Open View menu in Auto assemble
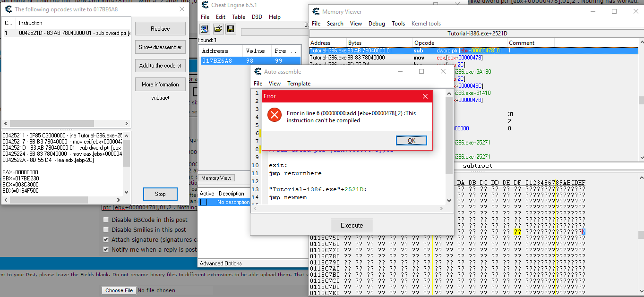The height and width of the screenshot is (297, 644). point(275,84)
